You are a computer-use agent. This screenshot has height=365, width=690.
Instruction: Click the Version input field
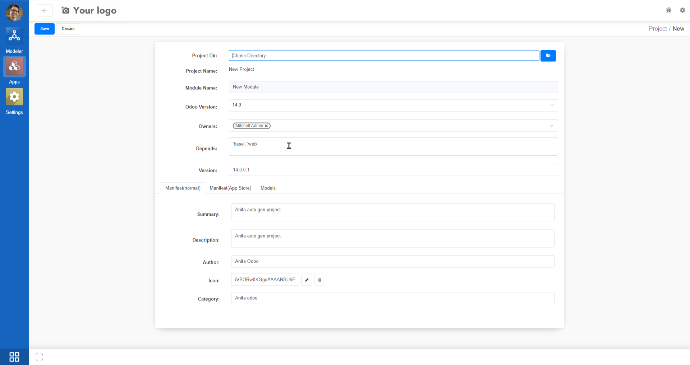tap(393, 170)
